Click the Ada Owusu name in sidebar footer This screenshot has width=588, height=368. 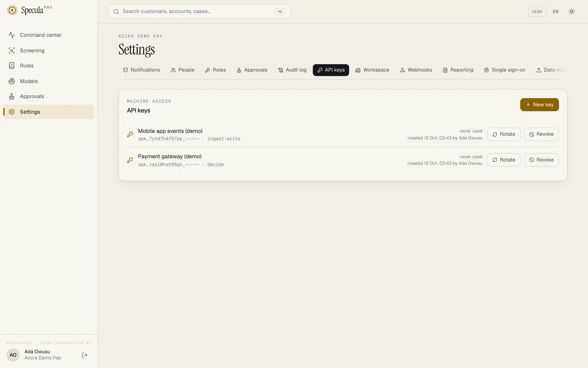pos(37,352)
